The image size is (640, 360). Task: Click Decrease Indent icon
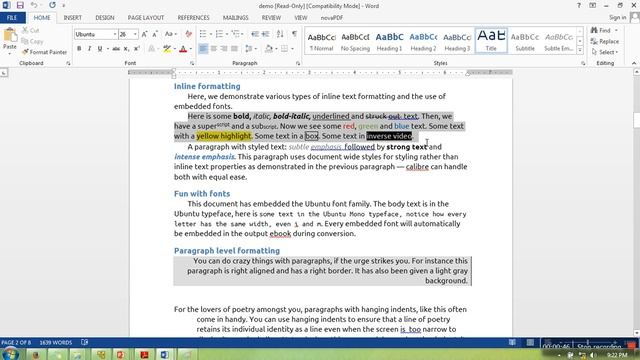[x=255, y=34]
